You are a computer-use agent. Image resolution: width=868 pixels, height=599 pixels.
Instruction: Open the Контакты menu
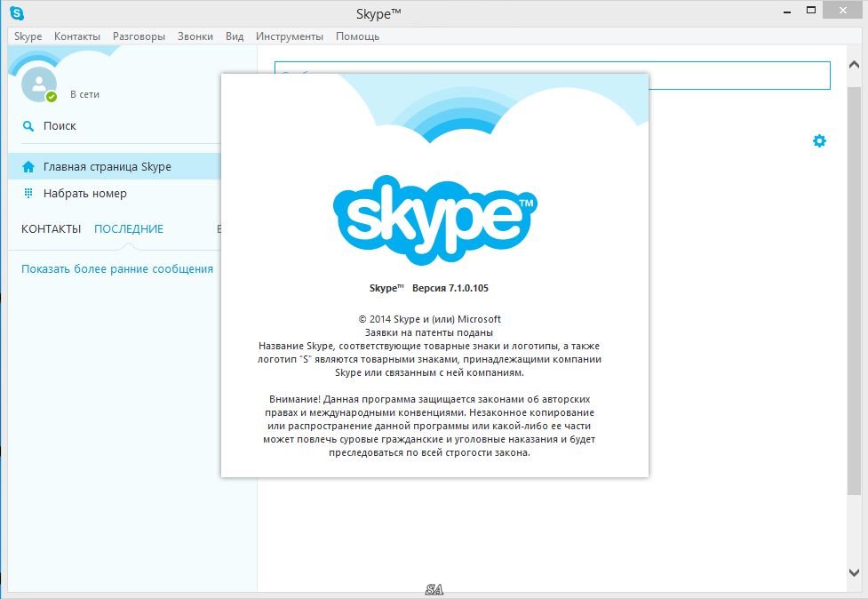click(77, 36)
